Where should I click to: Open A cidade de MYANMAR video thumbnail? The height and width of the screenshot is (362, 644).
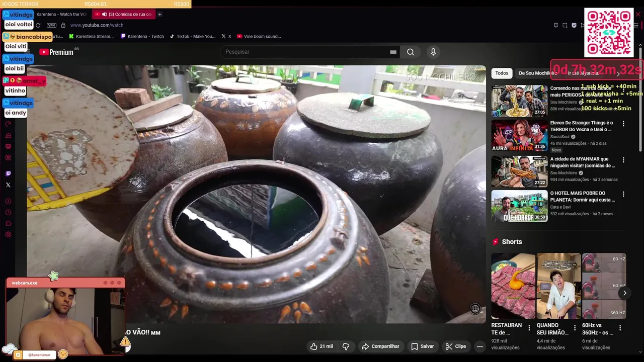point(519,171)
